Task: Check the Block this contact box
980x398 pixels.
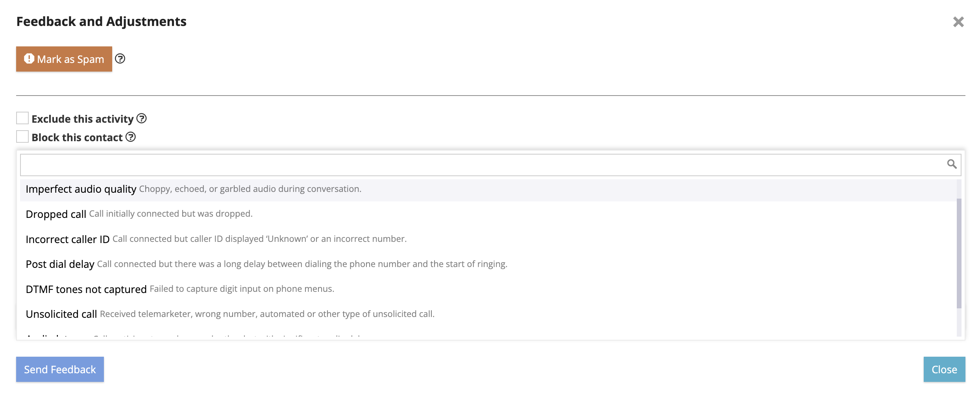Action: click(22, 136)
